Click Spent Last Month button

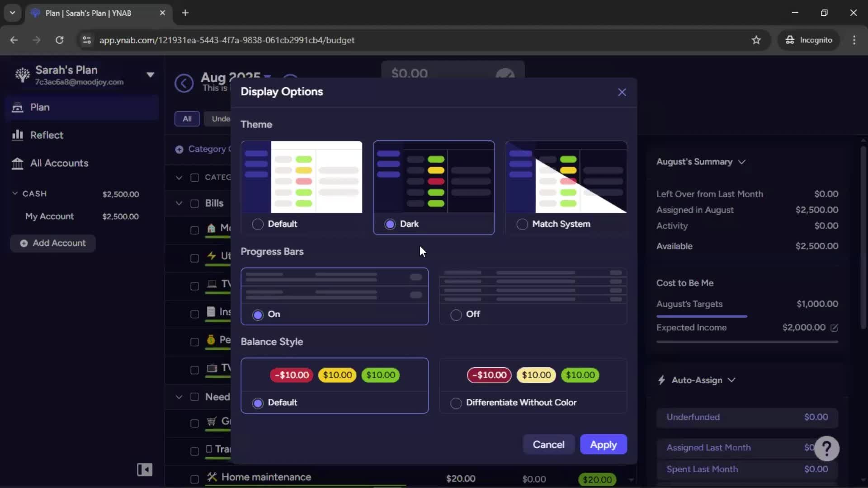tap(747, 469)
